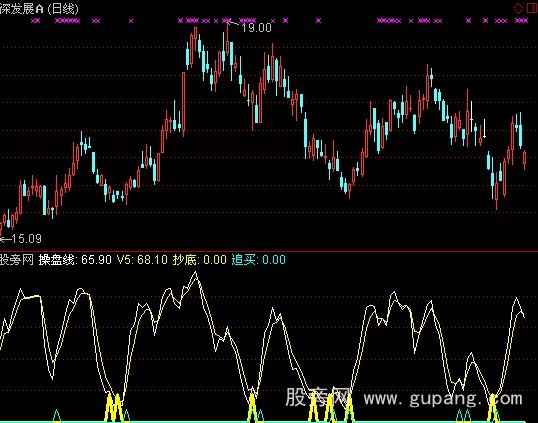Click the (日线) period label
Viewport: 538px width, 423px height.
[x=63, y=9]
